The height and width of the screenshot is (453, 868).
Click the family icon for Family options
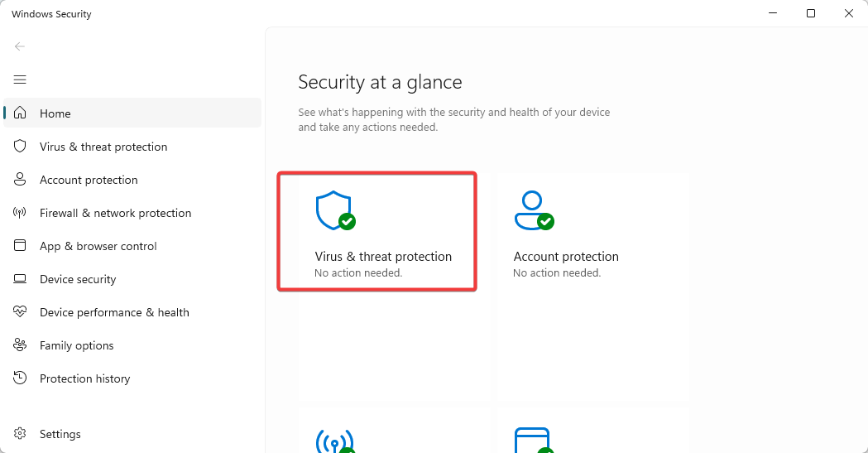pyautogui.click(x=20, y=345)
